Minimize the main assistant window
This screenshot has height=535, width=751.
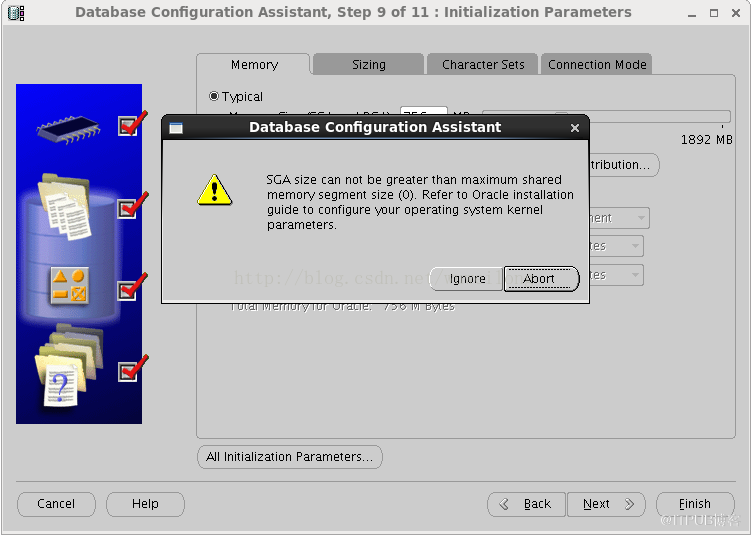[x=692, y=14]
